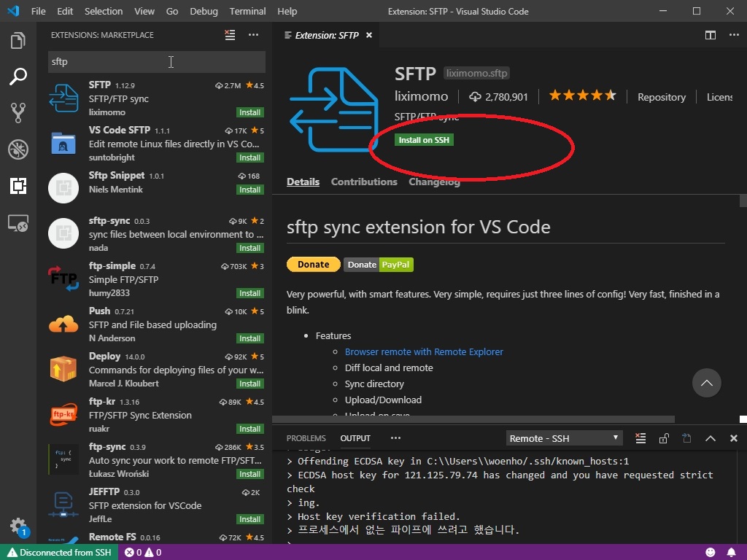Select Remote - SSH output channel dropdown

click(564, 438)
